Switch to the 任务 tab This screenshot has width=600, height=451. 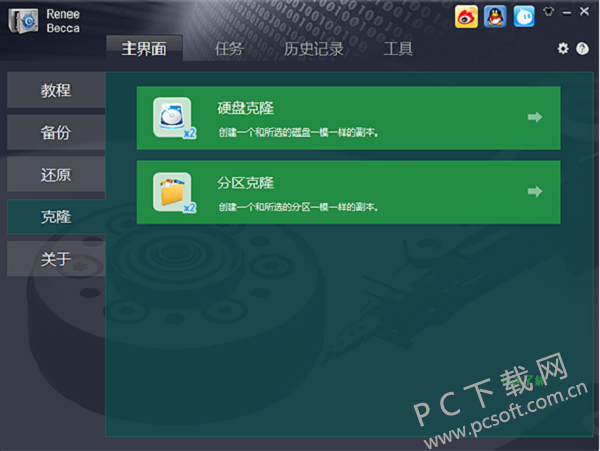coord(229,49)
